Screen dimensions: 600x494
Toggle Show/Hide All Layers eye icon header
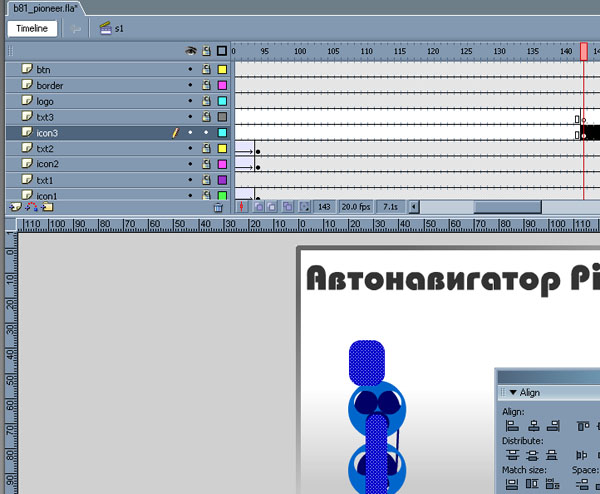191,51
